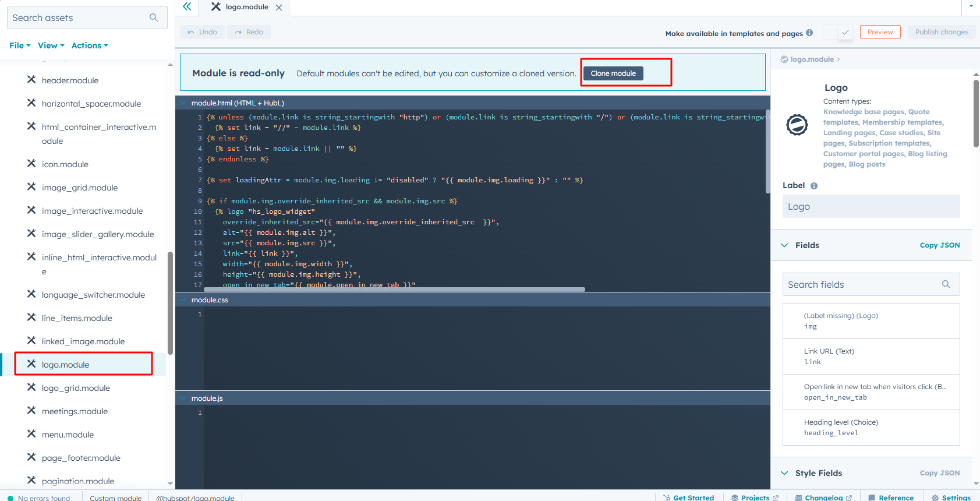The image size is (980, 501).
Task: Collapse the Fields section chevron
Action: (784, 245)
